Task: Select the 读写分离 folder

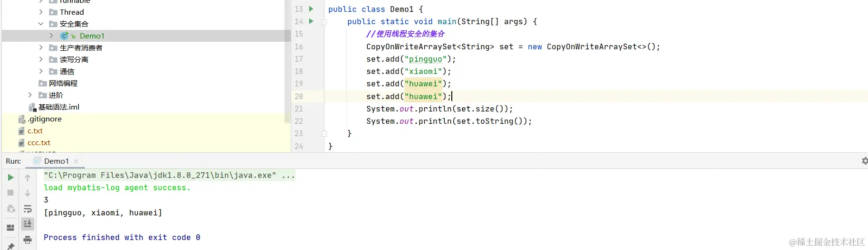Action: 74,60
